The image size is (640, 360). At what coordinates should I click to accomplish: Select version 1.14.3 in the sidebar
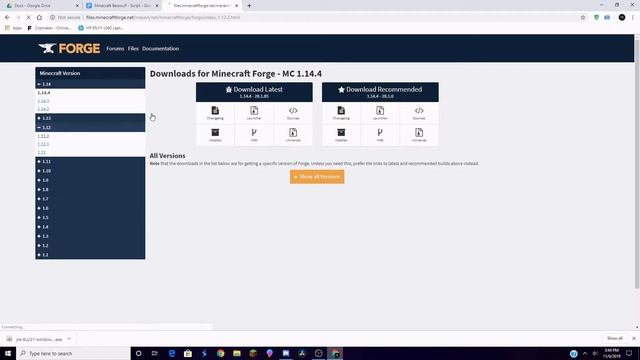click(x=43, y=101)
